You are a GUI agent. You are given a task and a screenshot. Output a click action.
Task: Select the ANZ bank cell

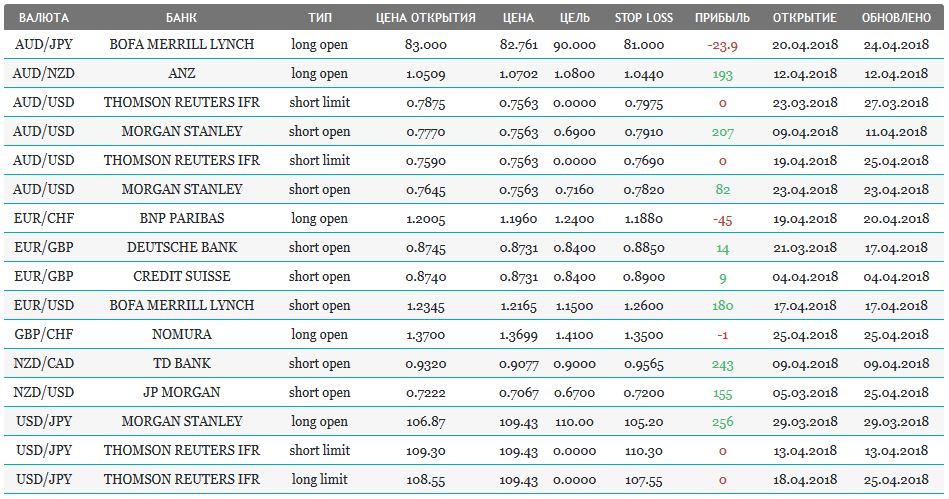(x=182, y=73)
